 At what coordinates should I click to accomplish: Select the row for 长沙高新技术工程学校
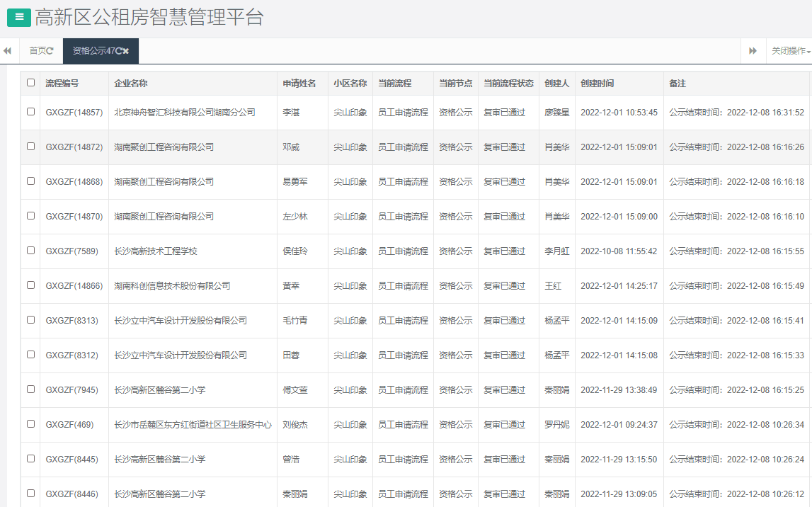[156, 251]
